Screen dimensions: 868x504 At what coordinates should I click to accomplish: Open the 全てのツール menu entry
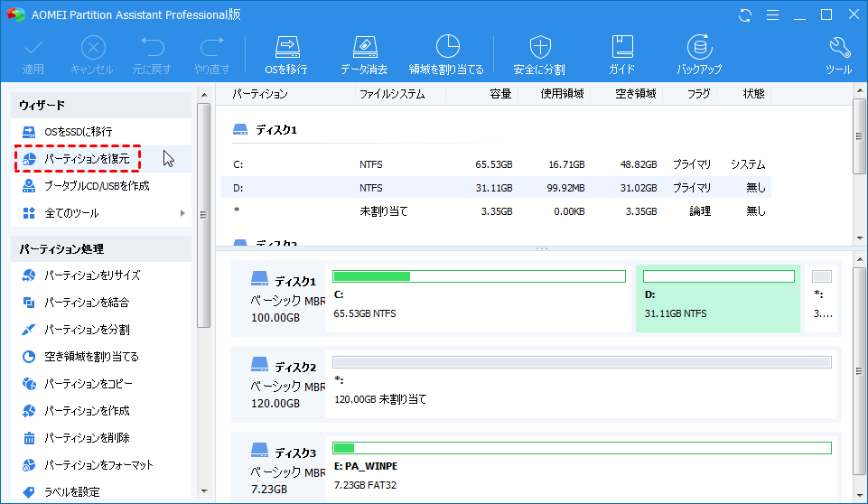tap(101, 213)
